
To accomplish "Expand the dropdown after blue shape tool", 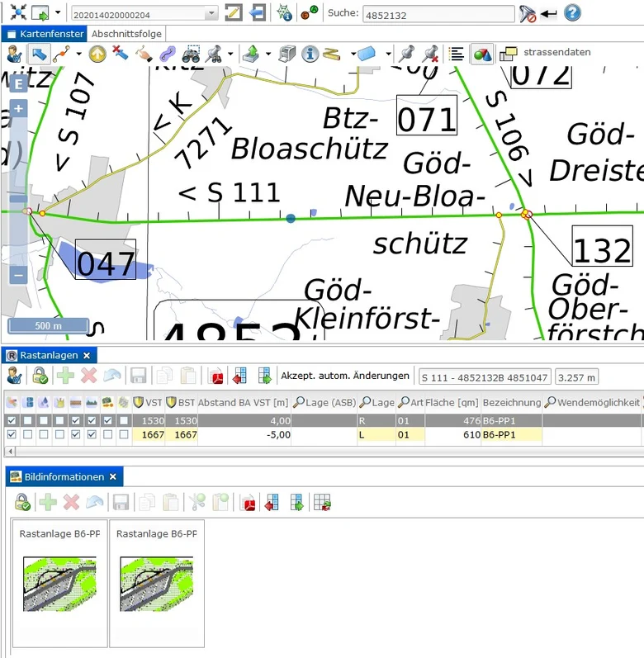I will tap(389, 54).
